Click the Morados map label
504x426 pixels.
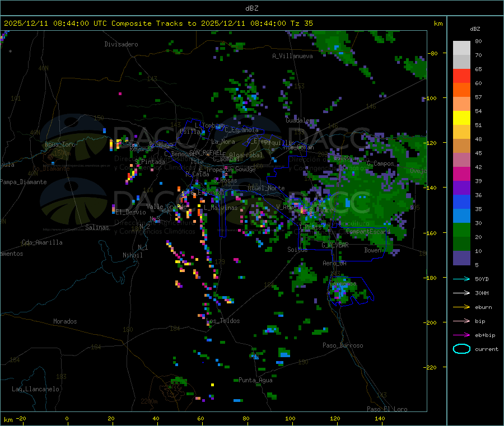click(x=65, y=321)
